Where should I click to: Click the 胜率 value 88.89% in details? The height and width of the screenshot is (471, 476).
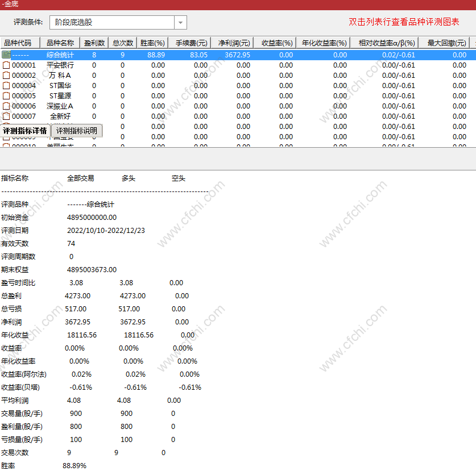coord(74,465)
